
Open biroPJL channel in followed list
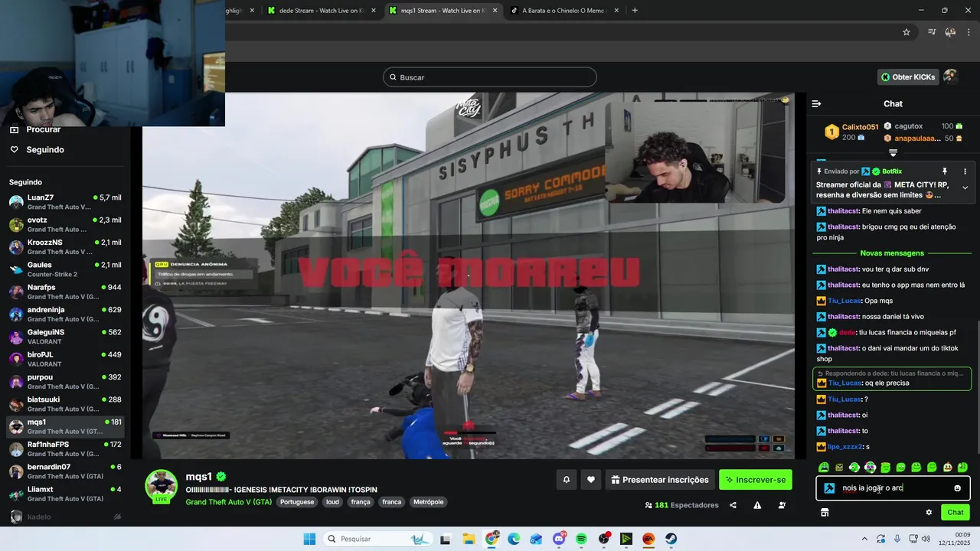coord(65,359)
